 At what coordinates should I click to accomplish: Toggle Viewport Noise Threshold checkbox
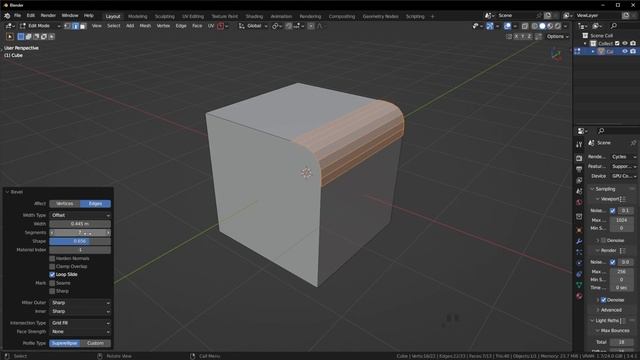(612, 211)
